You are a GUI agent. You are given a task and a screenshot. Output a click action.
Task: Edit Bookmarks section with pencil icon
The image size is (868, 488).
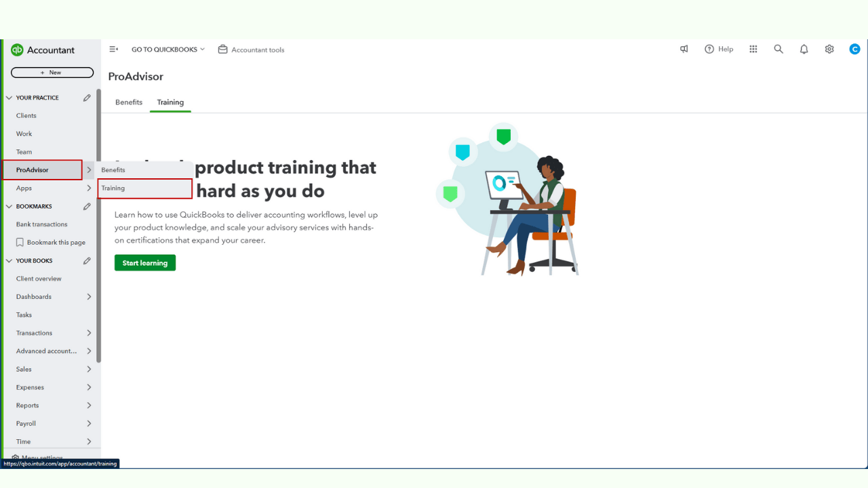point(87,206)
